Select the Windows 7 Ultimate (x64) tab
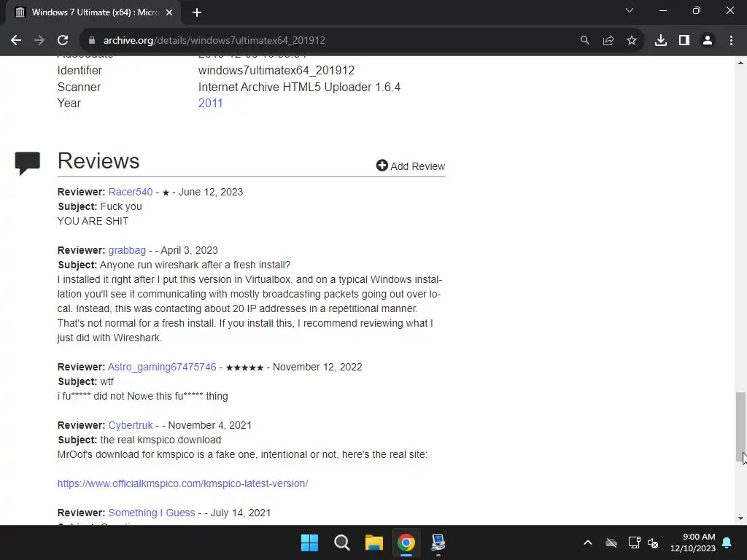Image resolution: width=747 pixels, height=560 pixels. pos(93,12)
